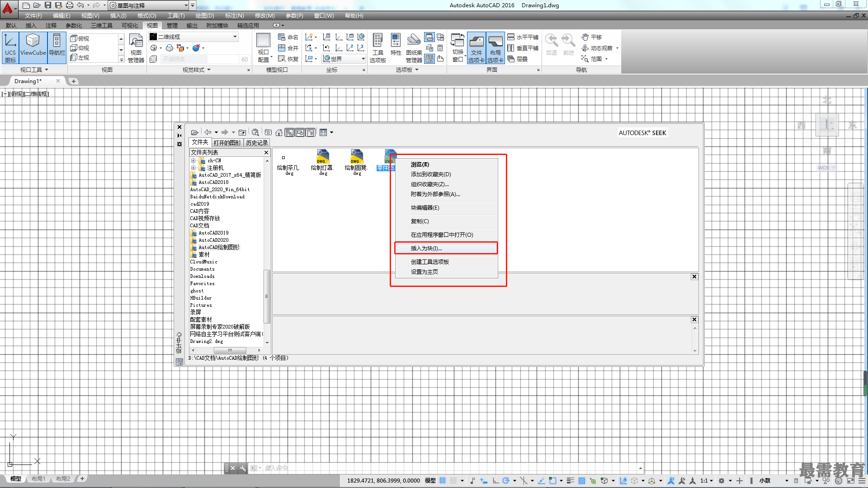
Task: Click the 左视 view option
Action: pyautogui.click(x=80, y=57)
